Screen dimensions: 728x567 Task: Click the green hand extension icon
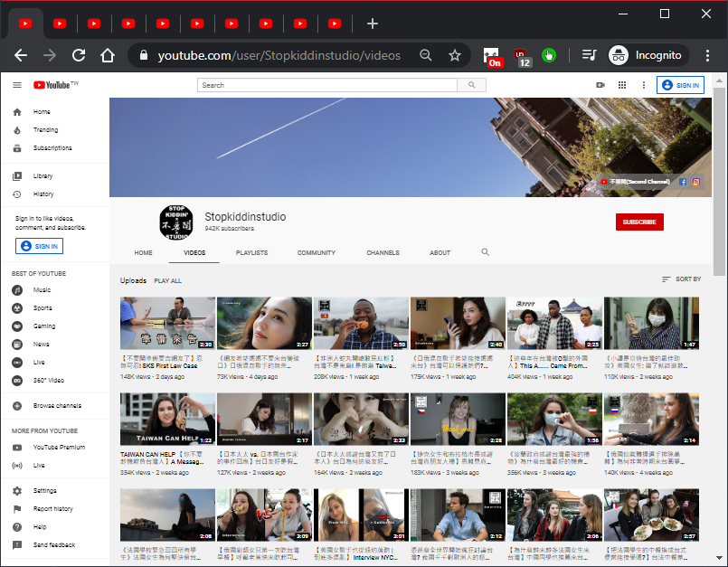[549, 55]
